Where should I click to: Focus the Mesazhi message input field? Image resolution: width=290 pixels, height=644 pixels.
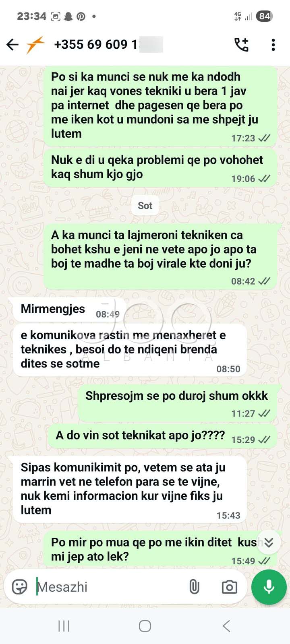point(109,587)
